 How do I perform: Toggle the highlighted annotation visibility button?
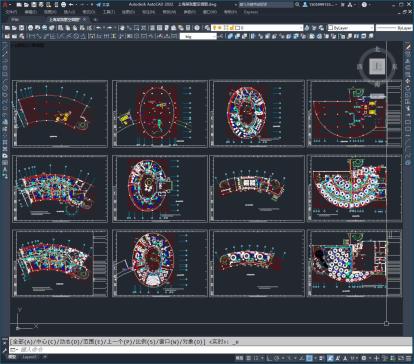[330, 358]
